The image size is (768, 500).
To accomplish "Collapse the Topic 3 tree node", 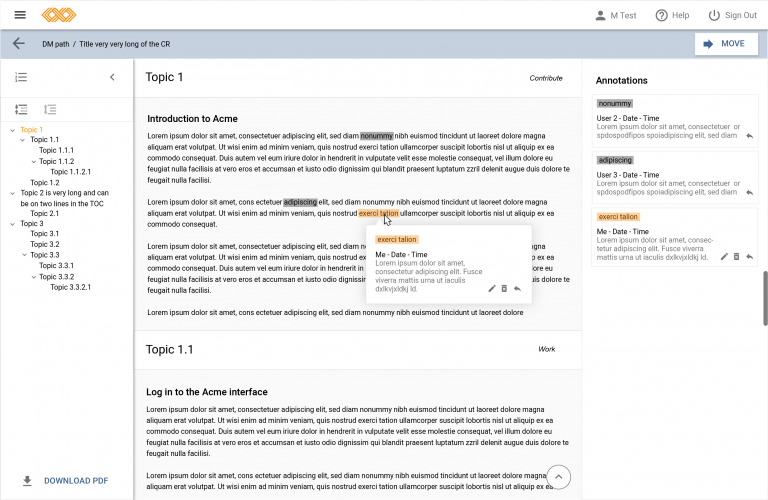I will [13, 224].
